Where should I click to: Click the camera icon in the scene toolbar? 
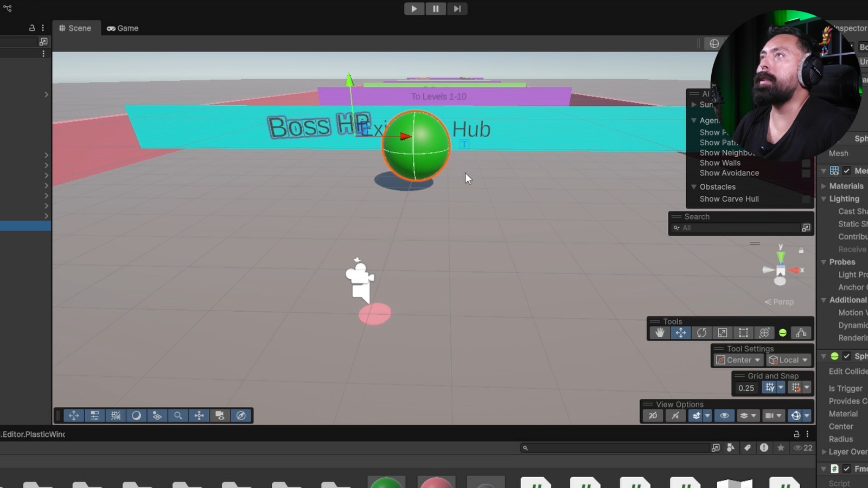pyautogui.click(x=220, y=415)
